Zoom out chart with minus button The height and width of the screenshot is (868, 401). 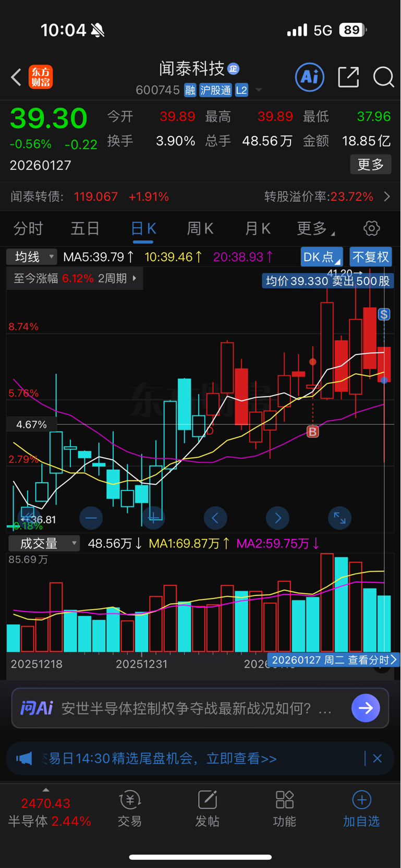pyautogui.click(x=91, y=518)
